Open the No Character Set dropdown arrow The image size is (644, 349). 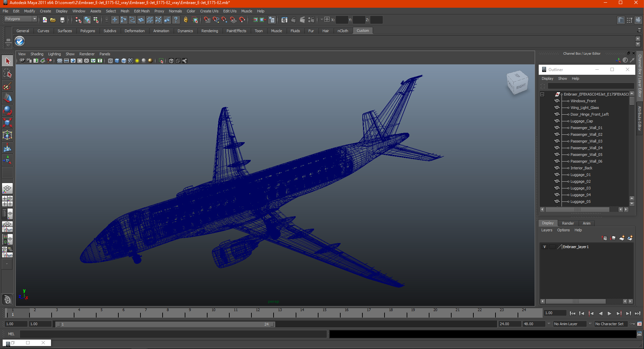(x=590, y=324)
